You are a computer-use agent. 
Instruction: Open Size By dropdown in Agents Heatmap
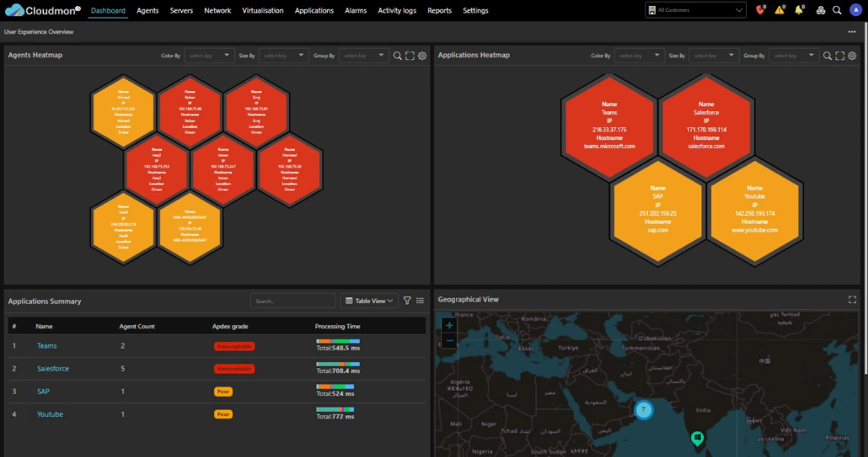click(x=283, y=55)
